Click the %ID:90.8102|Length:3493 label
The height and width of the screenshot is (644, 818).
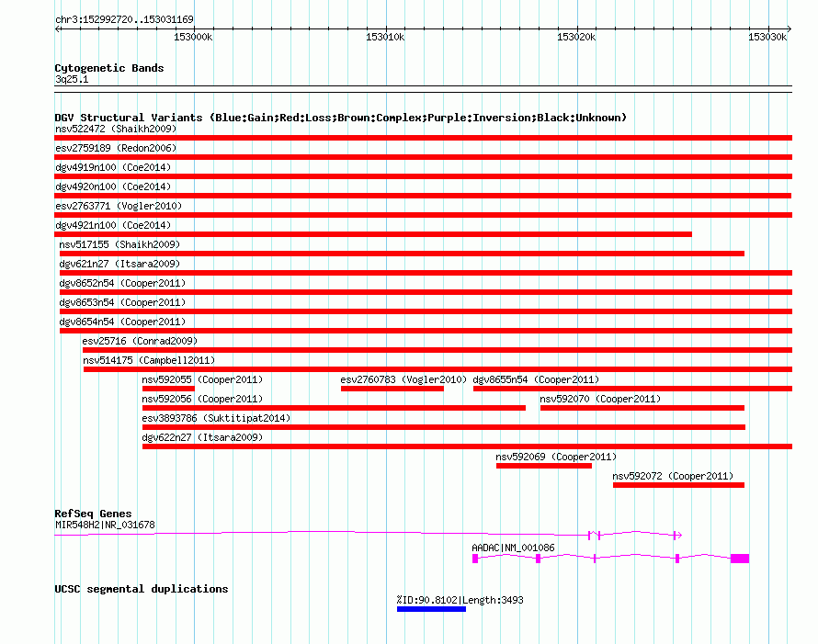(460, 600)
